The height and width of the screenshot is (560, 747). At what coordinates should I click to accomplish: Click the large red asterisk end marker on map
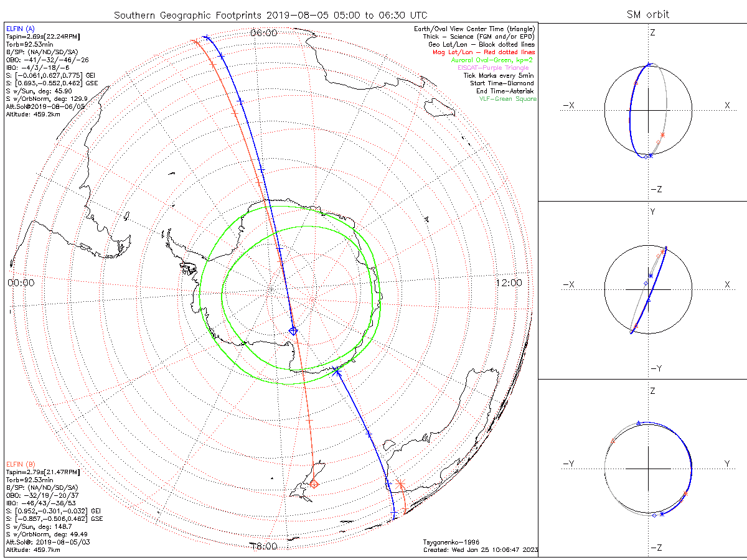pyautogui.click(x=400, y=483)
